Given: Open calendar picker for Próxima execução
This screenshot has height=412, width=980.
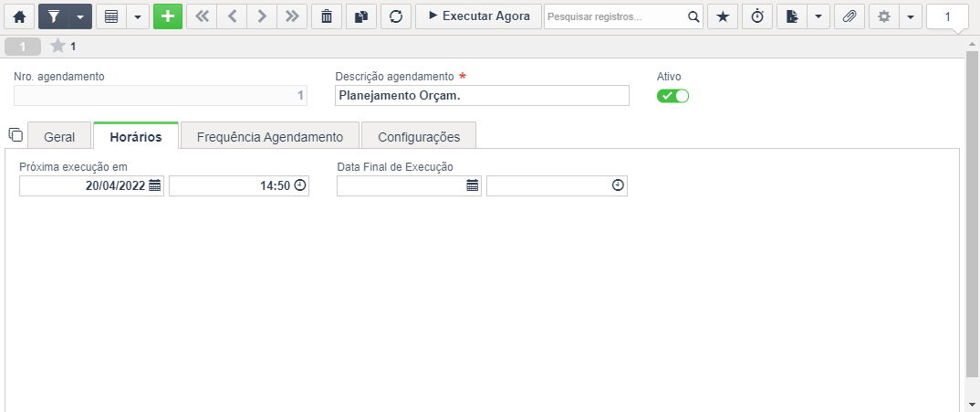Looking at the screenshot, I should pos(155,185).
